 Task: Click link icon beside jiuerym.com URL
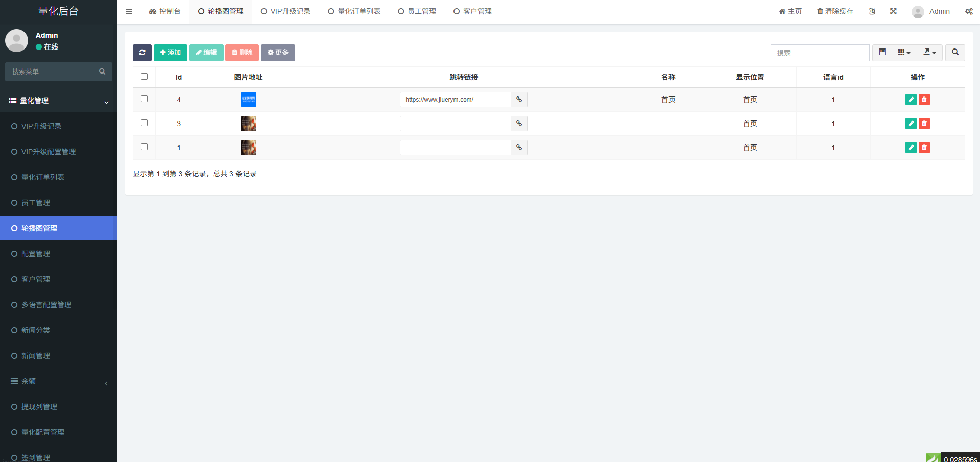519,100
